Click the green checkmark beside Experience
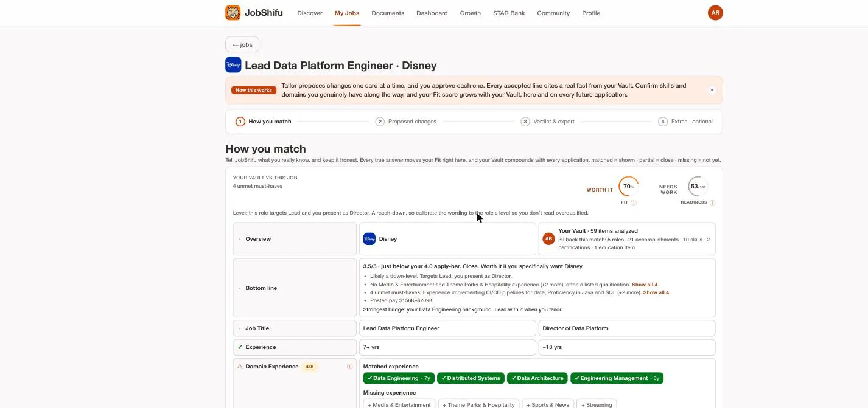 point(240,347)
